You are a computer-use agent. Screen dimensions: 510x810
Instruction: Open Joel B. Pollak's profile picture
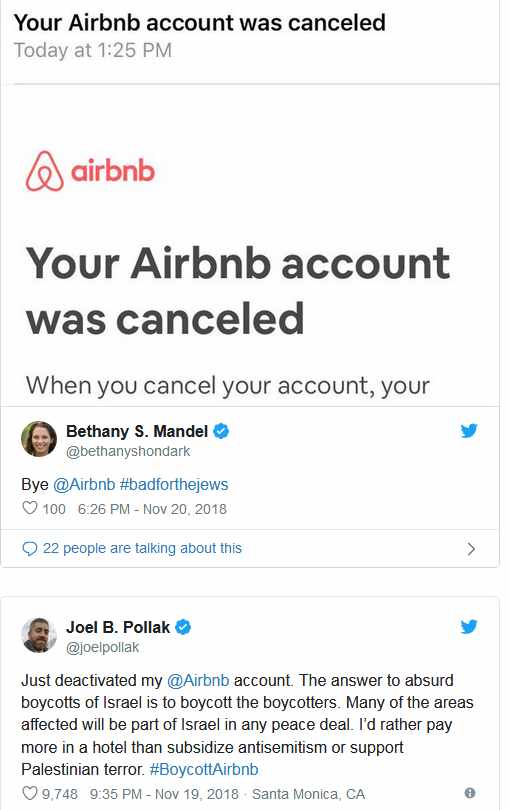pos(39,635)
